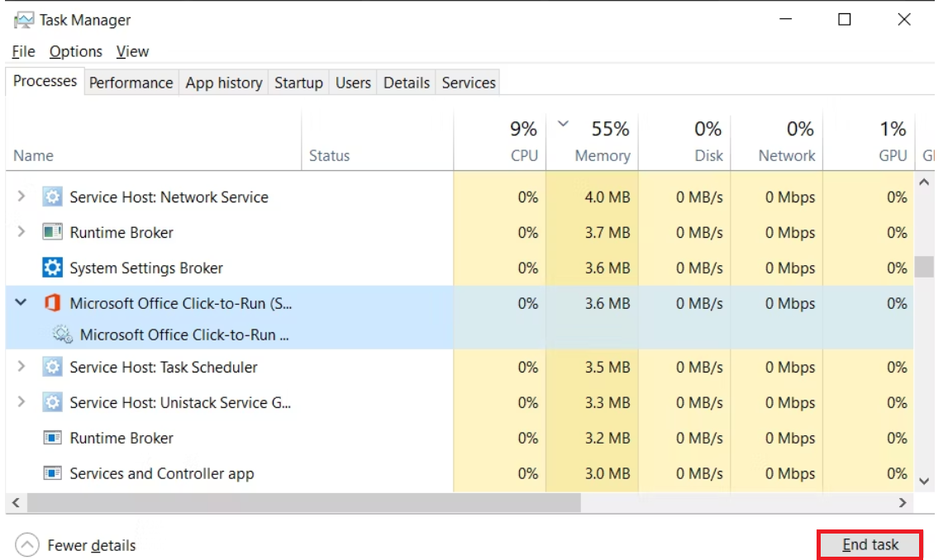Click the 3.3 MB memory cell
The height and width of the screenshot is (560, 948).
[x=593, y=402]
